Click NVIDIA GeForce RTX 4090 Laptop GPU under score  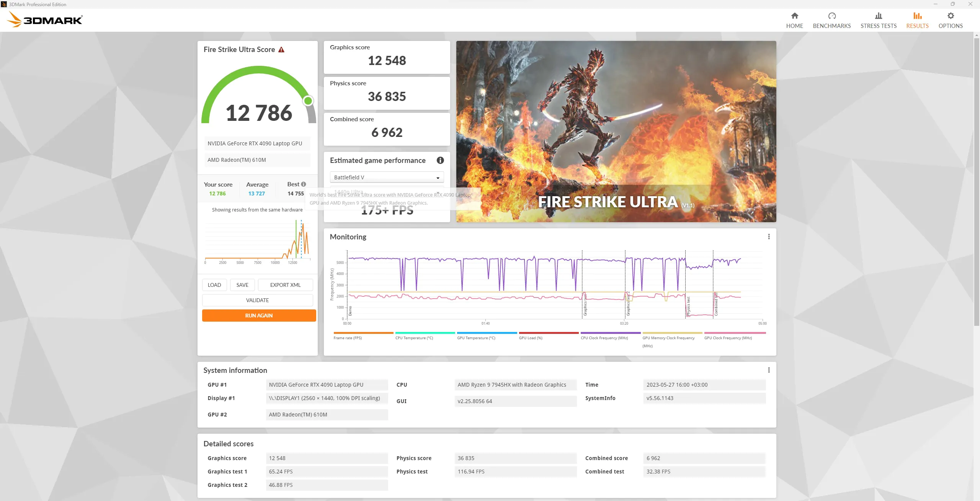pos(257,143)
